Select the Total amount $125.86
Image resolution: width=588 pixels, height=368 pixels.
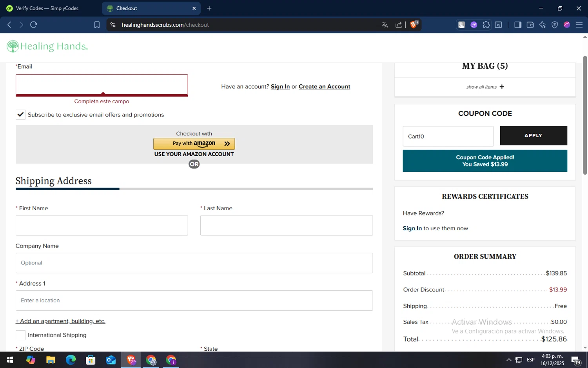[x=554, y=339]
